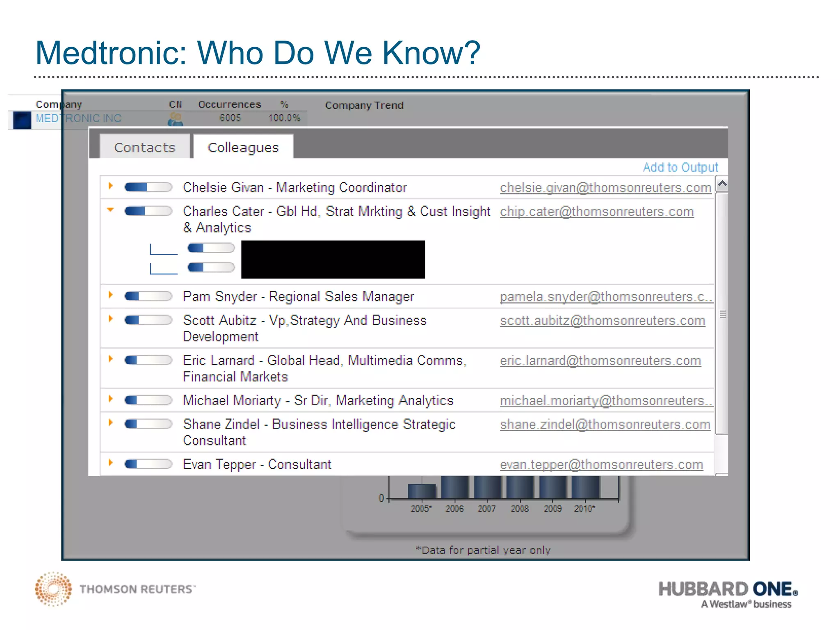The width and height of the screenshot is (840, 630).
Task: Click the scrollbar grip handle
Action: (x=723, y=314)
